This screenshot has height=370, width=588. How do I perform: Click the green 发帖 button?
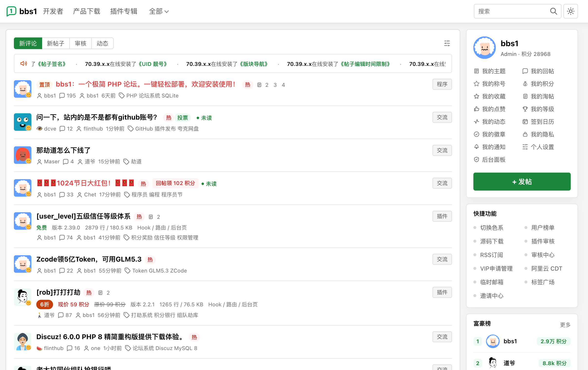tap(522, 182)
